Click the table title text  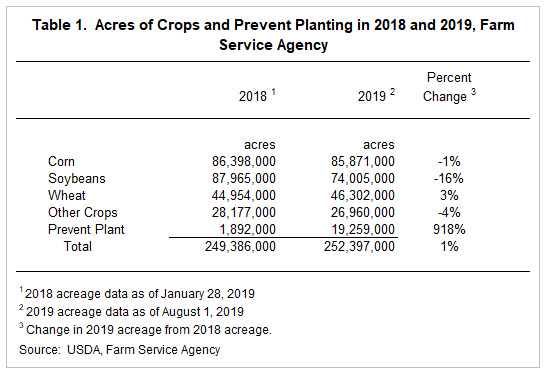pos(273,35)
